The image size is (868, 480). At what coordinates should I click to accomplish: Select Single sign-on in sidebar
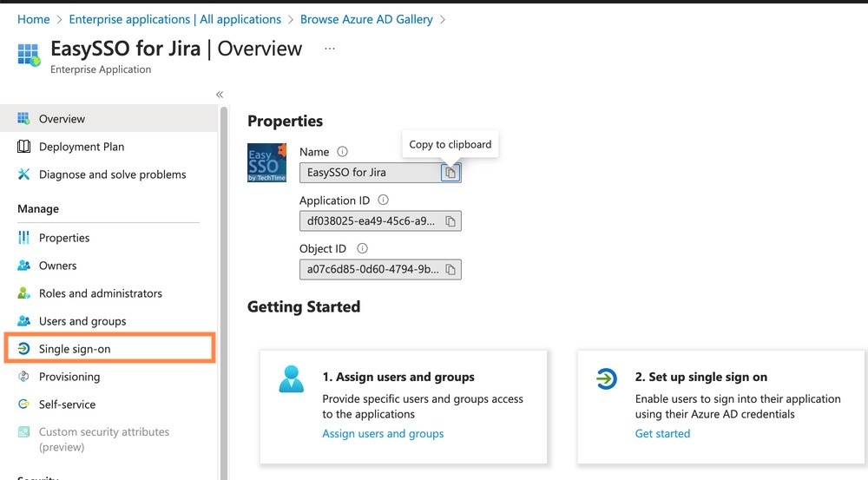pyautogui.click(x=109, y=348)
